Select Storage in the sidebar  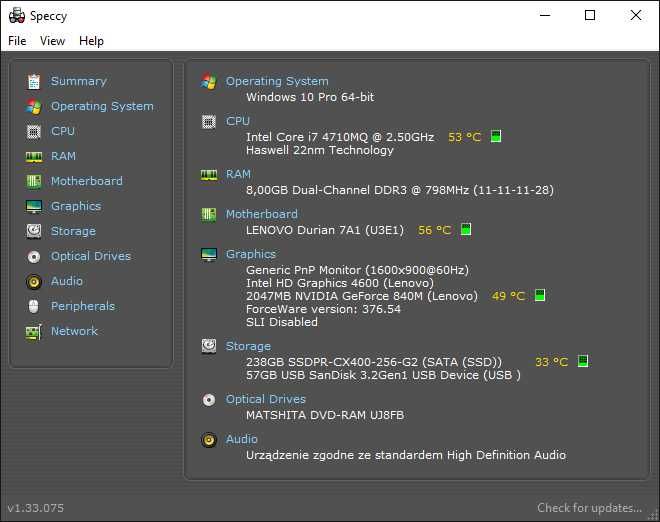(73, 231)
